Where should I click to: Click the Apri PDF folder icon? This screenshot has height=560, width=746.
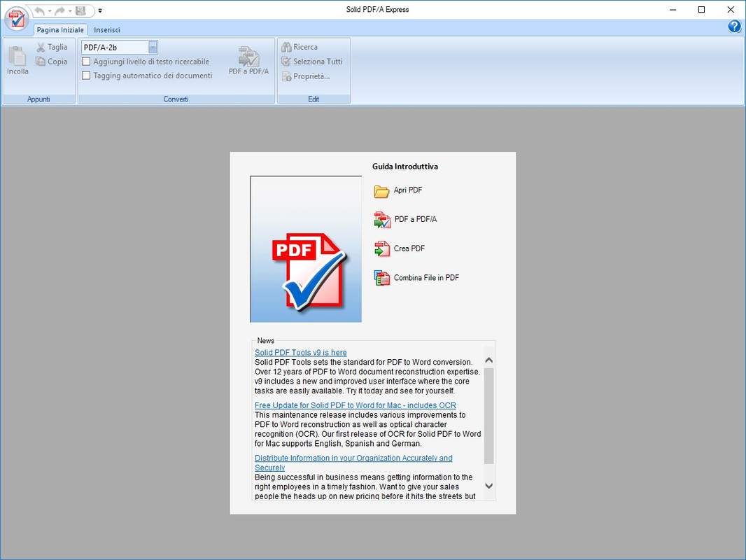(381, 191)
